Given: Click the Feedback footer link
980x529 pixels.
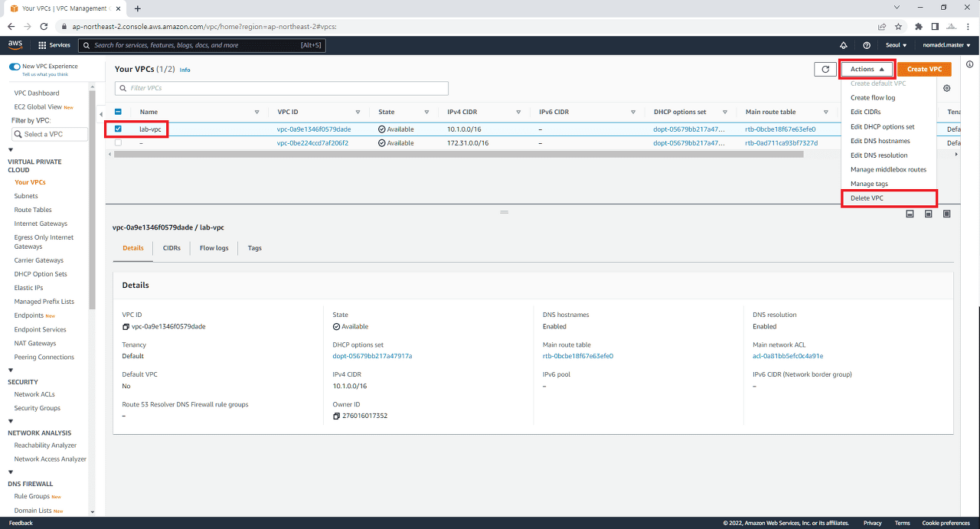Looking at the screenshot, I should [x=21, y=523].
